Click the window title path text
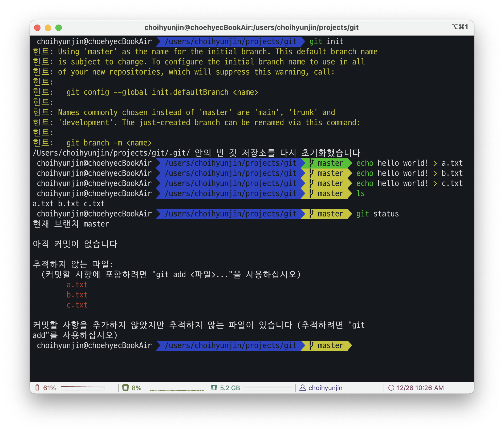Screen dimensions: 504x433 tap(251, 27)
